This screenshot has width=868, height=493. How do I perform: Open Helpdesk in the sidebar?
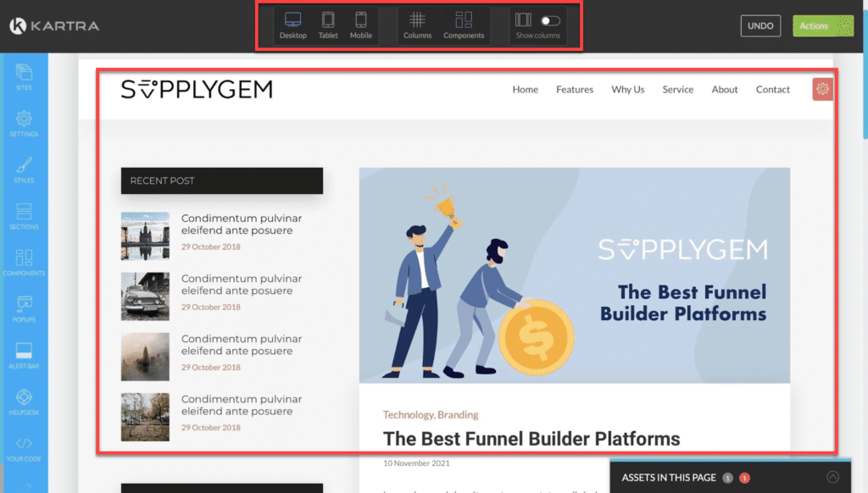coord(24,402)
